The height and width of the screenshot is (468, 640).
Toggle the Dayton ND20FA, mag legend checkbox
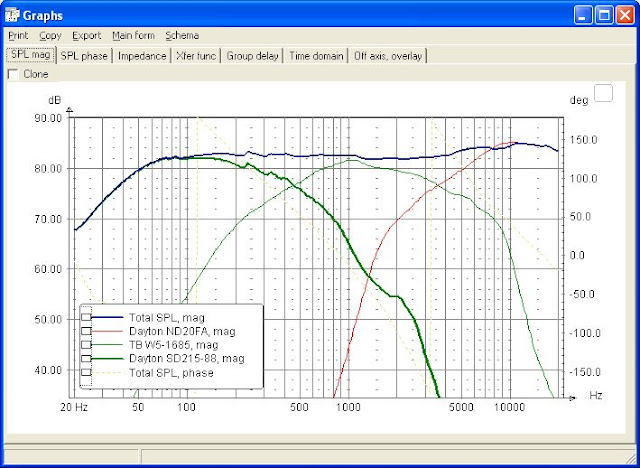point(87,331)
